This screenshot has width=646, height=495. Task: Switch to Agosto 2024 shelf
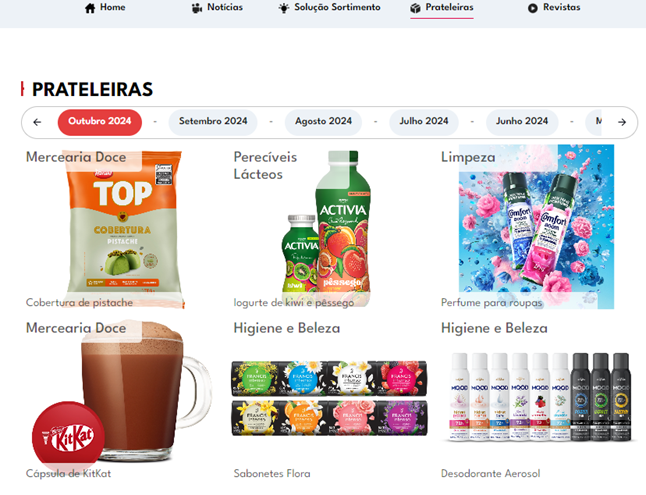pyautogui.click(x=323, y=122)
